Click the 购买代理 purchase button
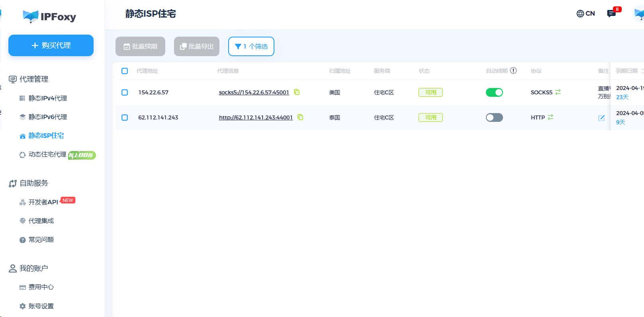The image size is (644, 317). tap(51, 45)
